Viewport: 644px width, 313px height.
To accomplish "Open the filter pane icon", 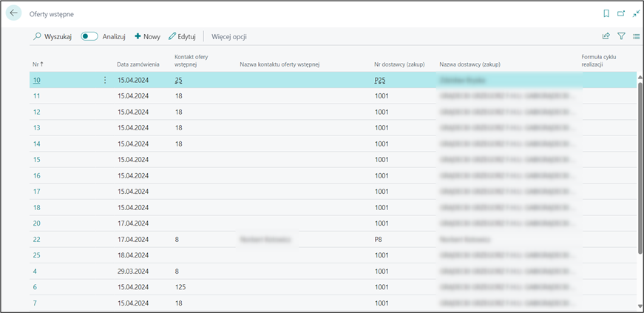I will point(621,36).
